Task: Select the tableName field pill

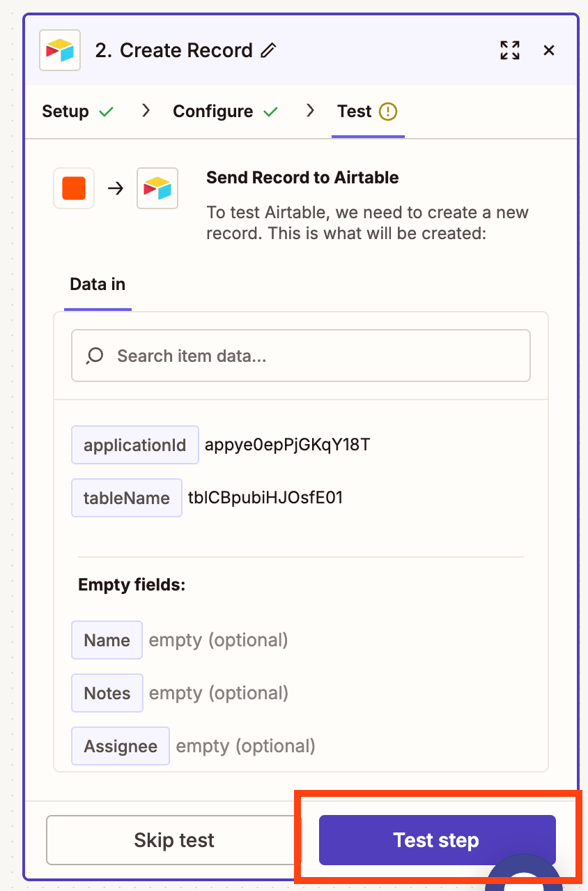Action: coord(126,498)
